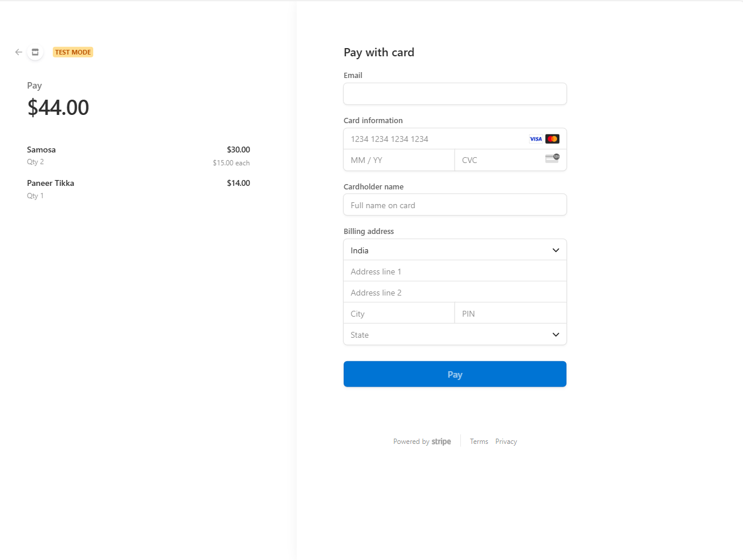The height and width of the screenshot is (560, 743).
Task: Click the TEST MODE badge
Action: click(x=73, y=52)
